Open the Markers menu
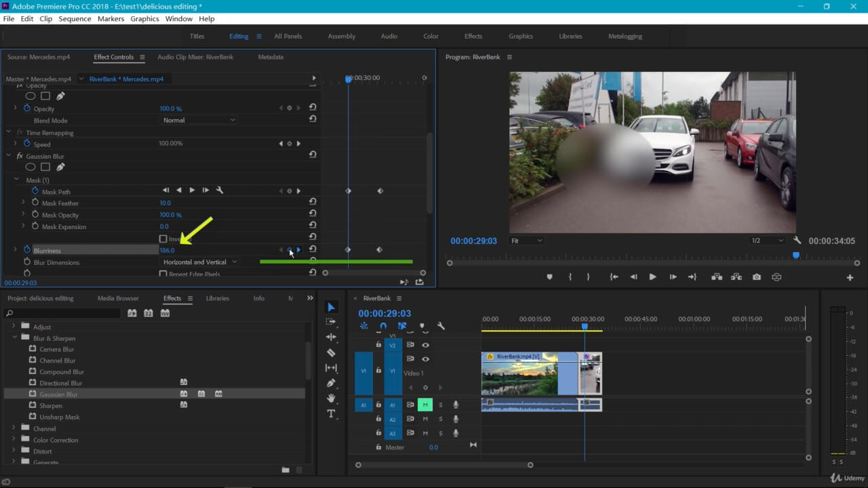The width and height of the screenshot is (868, 488). point(111,19)
